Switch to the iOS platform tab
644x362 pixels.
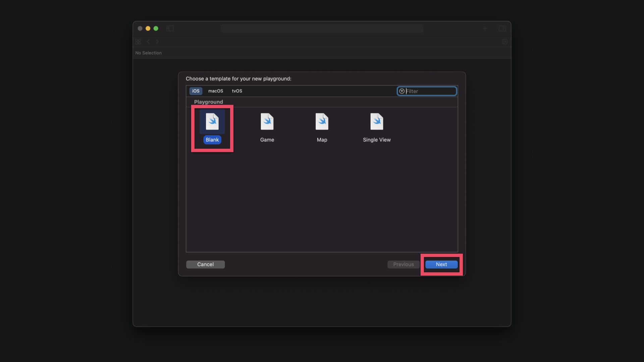click(x=196, y=91)
